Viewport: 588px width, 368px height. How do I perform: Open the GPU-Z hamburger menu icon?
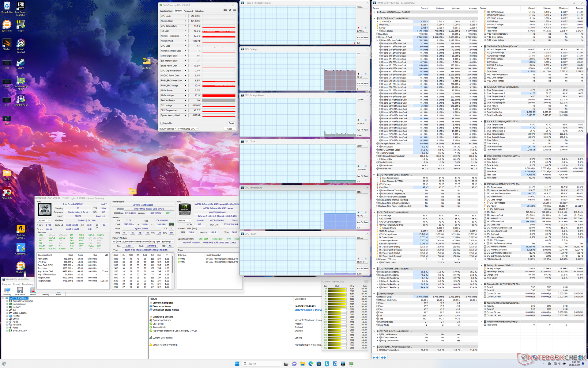tap(235, 10)
